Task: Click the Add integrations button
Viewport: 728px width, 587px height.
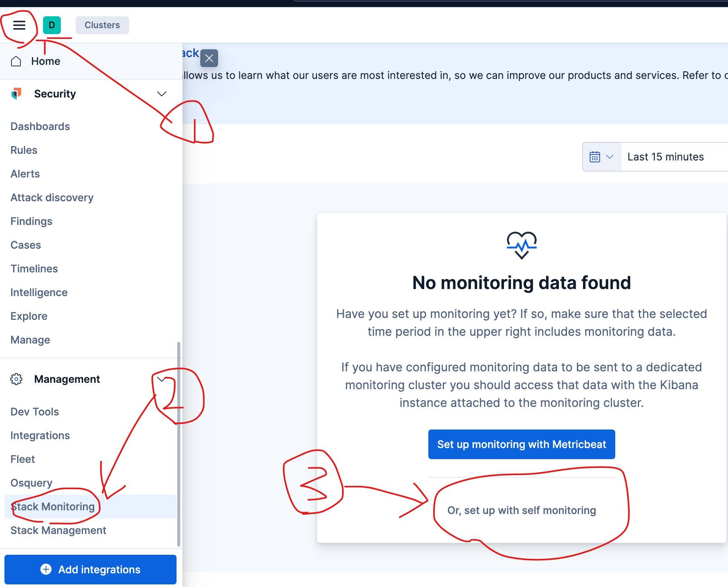Action: (90, 570)
